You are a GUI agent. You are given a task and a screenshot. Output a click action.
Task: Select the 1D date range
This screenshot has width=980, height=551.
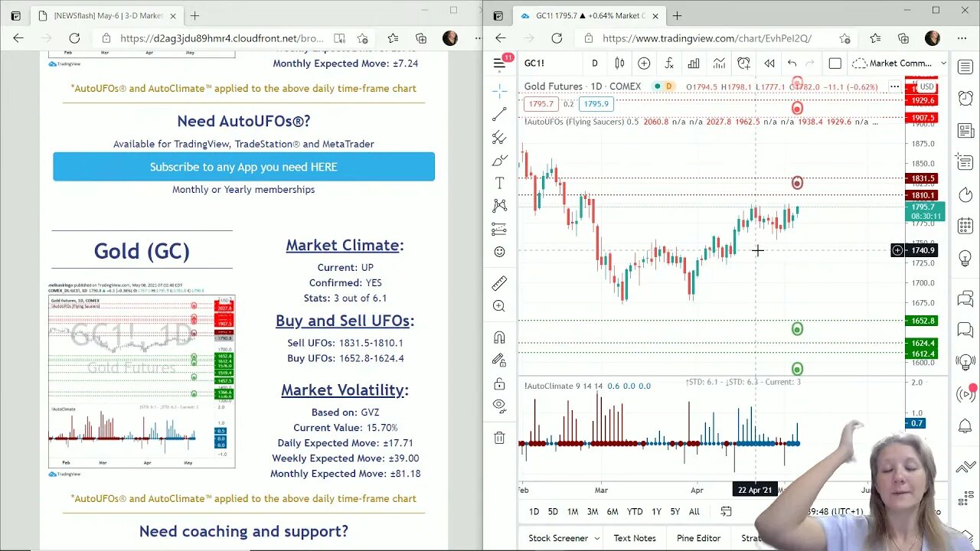[534, 511]
